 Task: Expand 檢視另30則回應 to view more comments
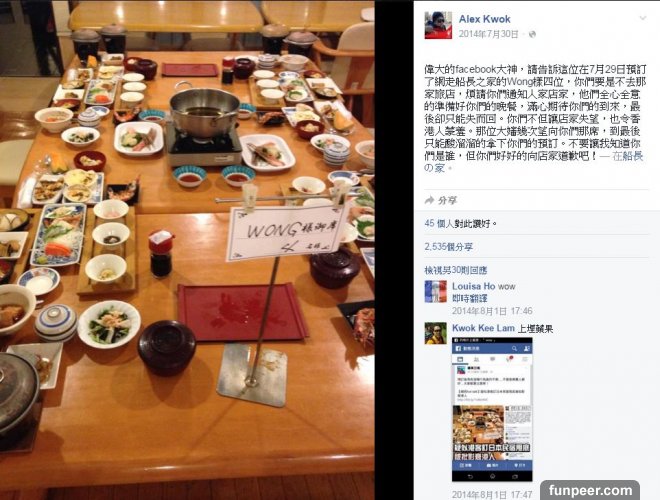tap(455, 270)
